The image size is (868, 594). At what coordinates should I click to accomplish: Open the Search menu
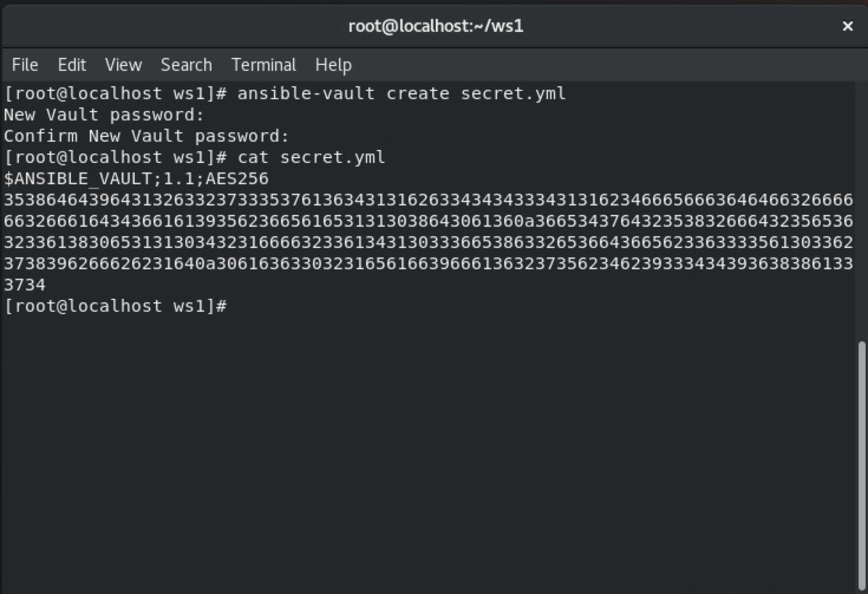click(186, 65)
